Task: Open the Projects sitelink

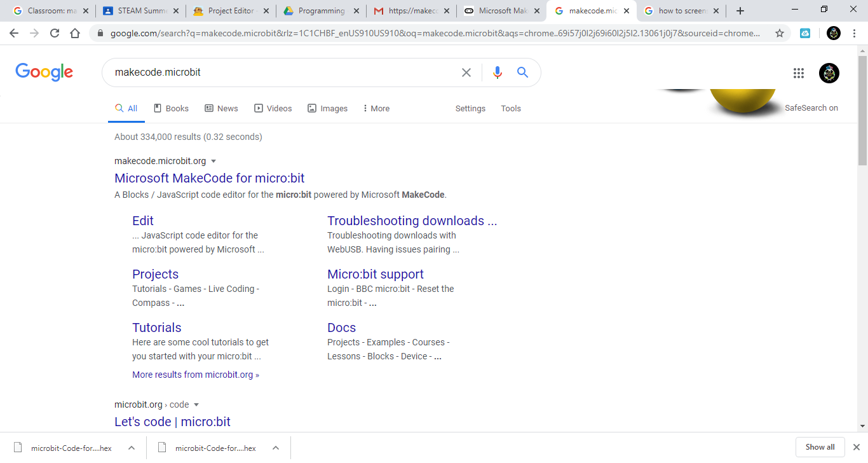Action: pos(155,274)
